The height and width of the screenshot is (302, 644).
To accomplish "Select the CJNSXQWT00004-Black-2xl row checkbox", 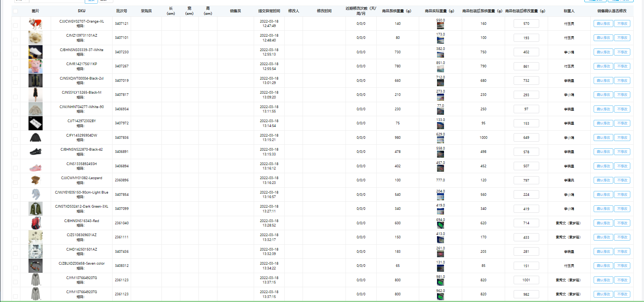I will click(15, 83).
